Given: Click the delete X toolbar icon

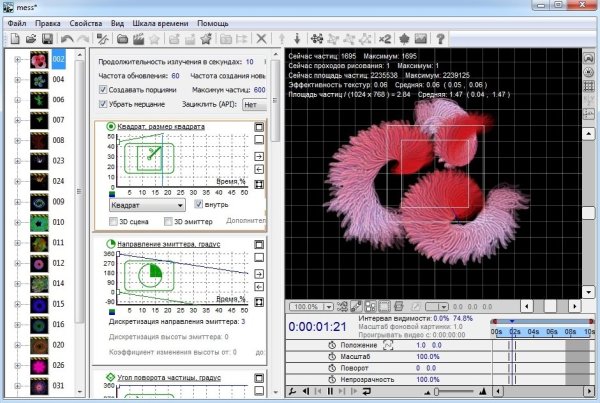Looking at the screenshot, I should click(262, 38).
